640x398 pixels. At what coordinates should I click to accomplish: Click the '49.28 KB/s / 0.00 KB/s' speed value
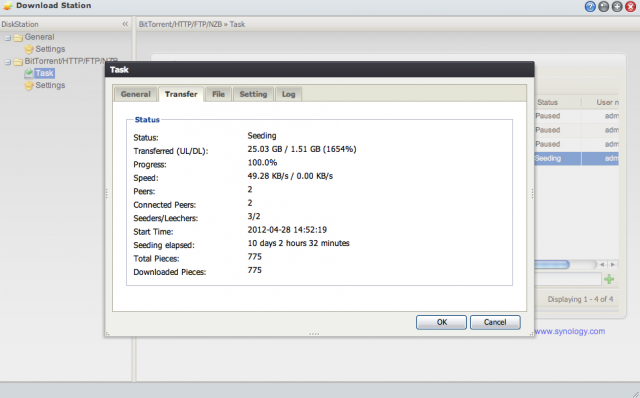[290, 176]
